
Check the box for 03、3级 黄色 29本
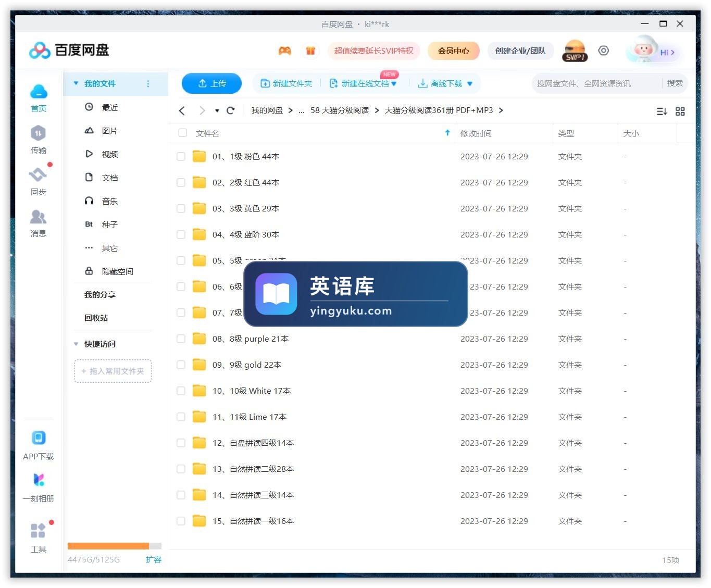click(x=181, y=208)
